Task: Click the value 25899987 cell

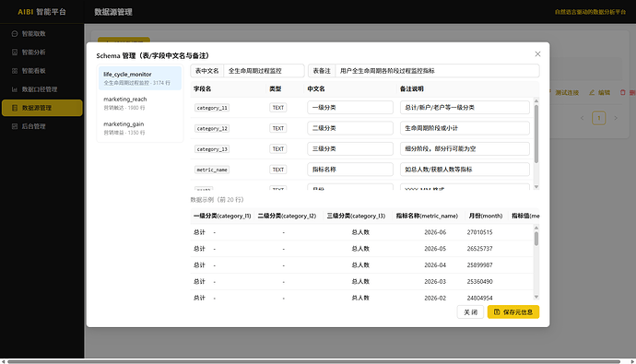Action: [480, 265]
